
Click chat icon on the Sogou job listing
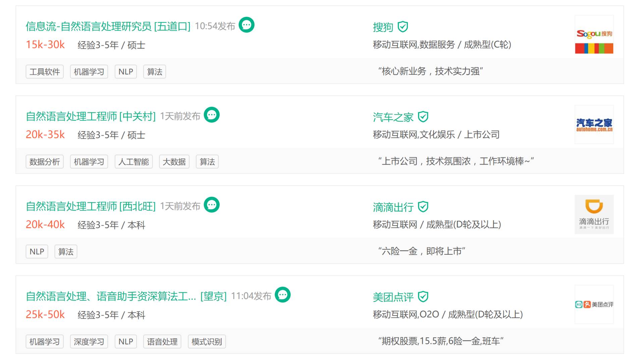click(x=247, y=25)
